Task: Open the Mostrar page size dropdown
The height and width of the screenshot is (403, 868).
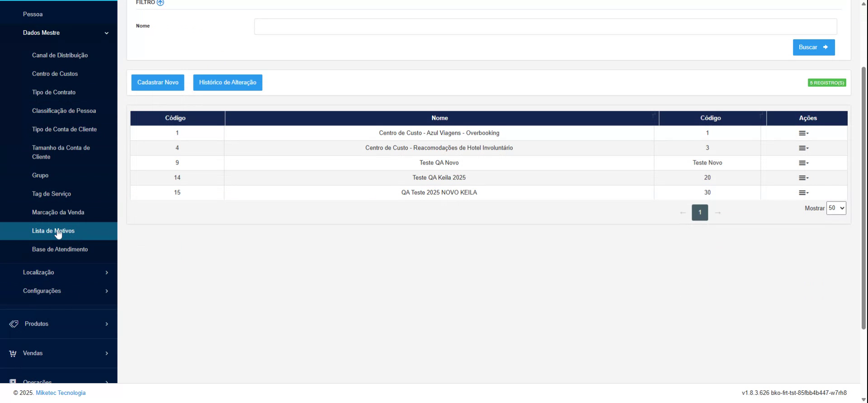Action: click(x=836, y=208)
